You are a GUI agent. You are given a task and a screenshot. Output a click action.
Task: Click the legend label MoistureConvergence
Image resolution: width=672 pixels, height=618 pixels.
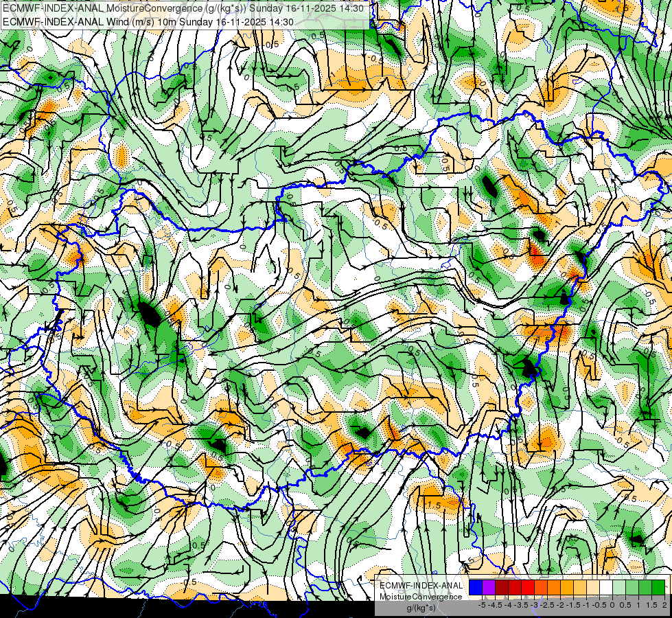pyautogui.click(x=421, y=597)
